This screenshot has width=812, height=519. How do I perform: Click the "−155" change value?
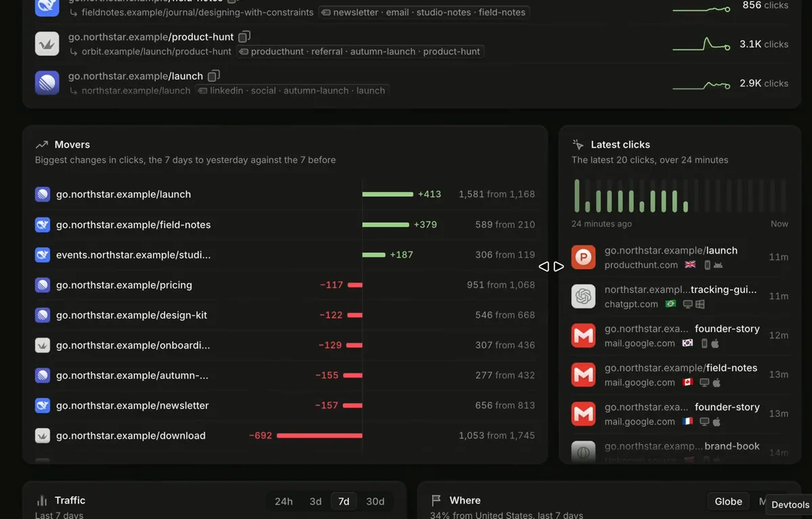tap(327, 376)
